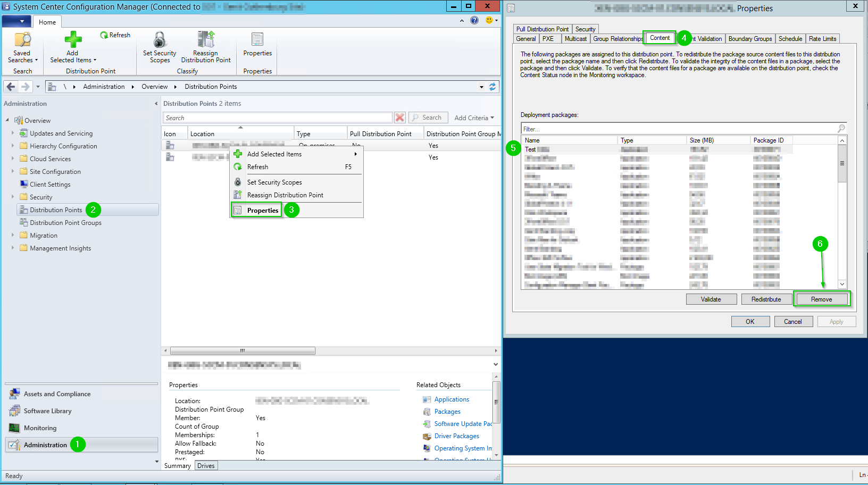The width and height of the screenshot is (868, 485).
Task: Collapse the Overview tree node
Action: point(7,120)
